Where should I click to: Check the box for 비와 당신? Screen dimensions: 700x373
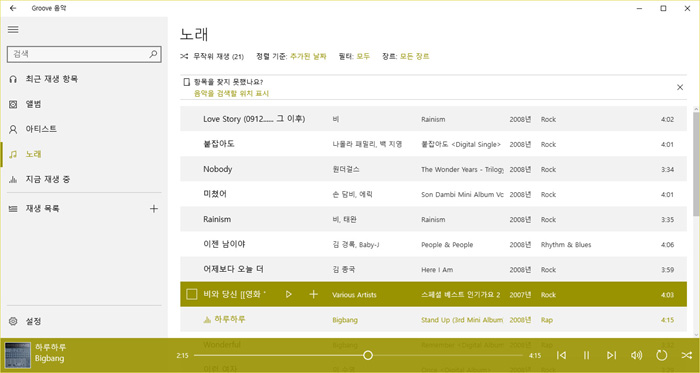point(192,294)
